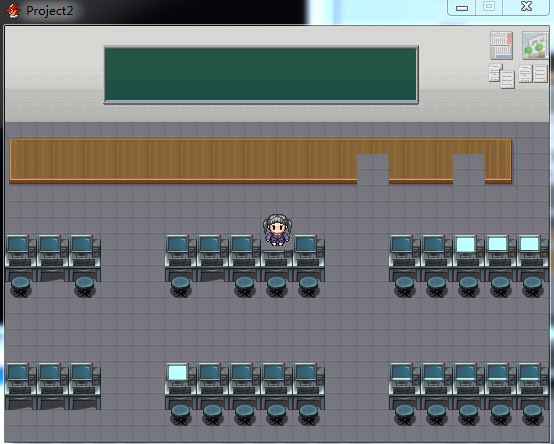Click the Project2 window title text
Image resolution: width=554 pixels, height=444 pixels.
coord(49,11)
